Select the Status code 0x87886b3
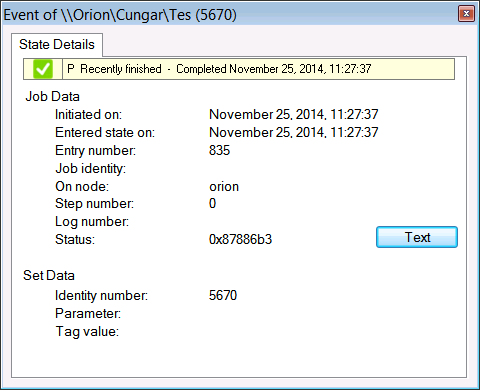This screenshot has width=480, height=390. [x=240, y=239]
